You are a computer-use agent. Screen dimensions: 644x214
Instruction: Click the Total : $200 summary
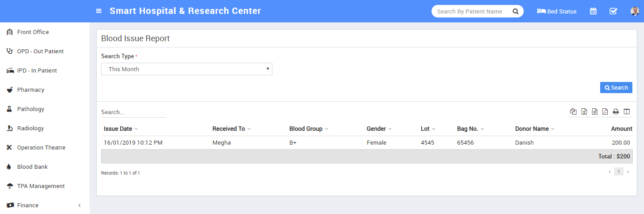(614, 157)
